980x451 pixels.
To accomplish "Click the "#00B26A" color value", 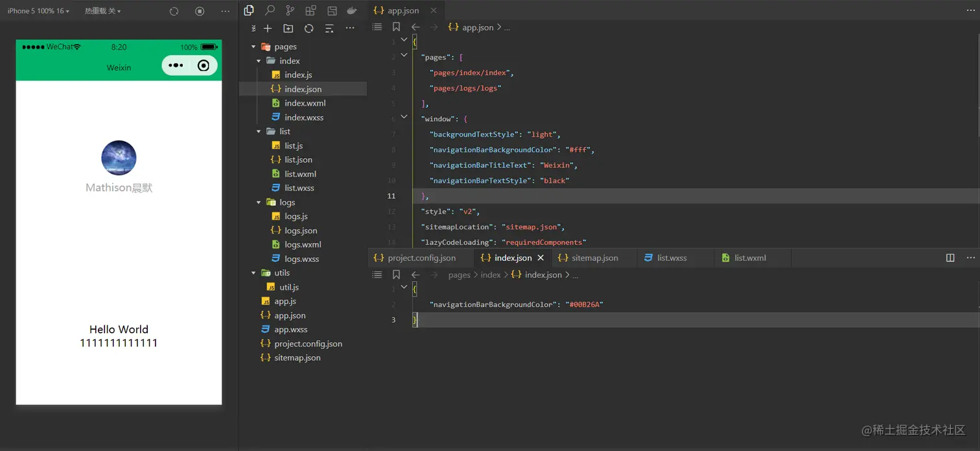I will (x=585, y=304).
